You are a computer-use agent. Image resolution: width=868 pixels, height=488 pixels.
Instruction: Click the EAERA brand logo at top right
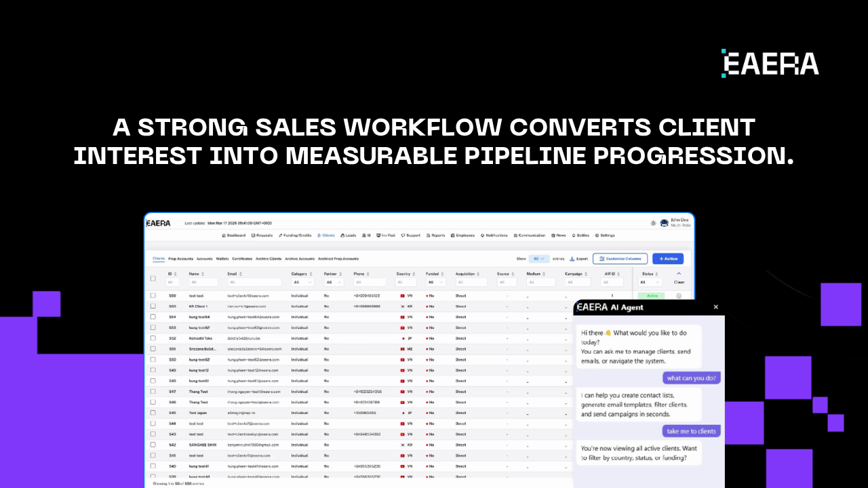(x=770, y=63)
